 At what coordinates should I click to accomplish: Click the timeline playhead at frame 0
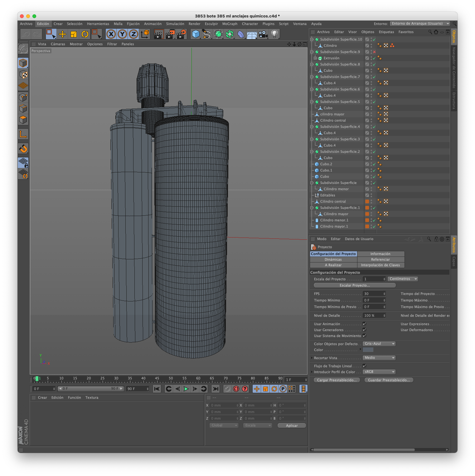tap(37, 379)
